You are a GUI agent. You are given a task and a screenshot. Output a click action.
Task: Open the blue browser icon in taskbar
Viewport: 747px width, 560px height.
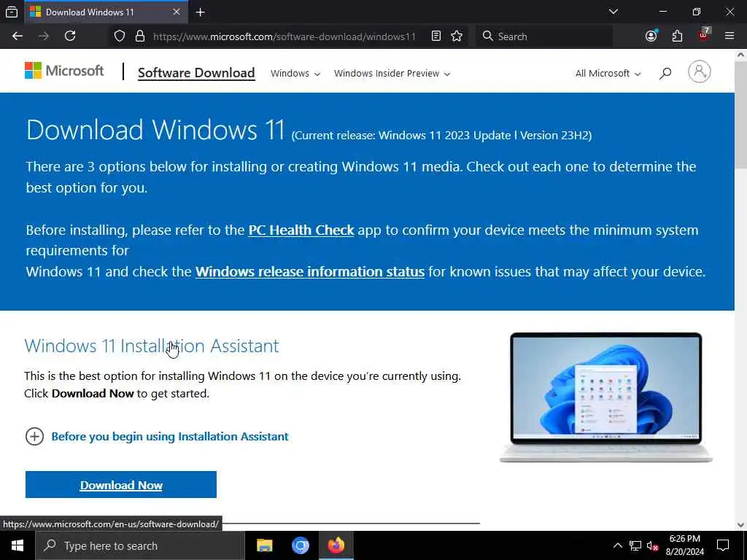coord(300,545)
